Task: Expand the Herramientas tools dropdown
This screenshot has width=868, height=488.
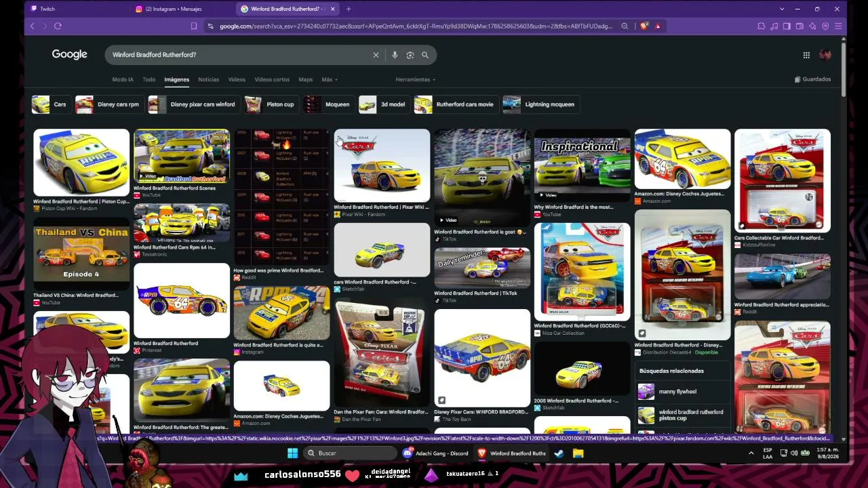Action: click(x=416, y=79)
